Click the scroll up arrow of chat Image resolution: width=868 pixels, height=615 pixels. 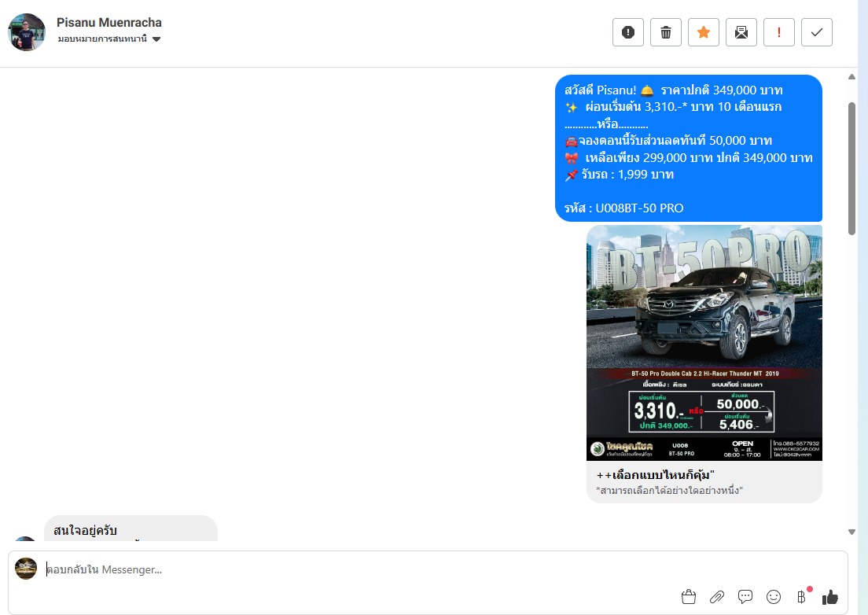coord(851,77)
